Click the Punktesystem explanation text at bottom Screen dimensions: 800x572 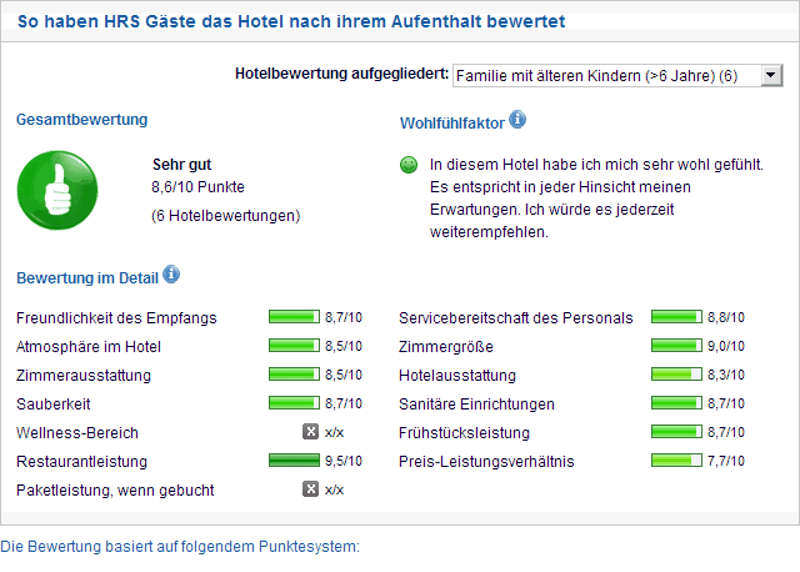coord(180,547)
